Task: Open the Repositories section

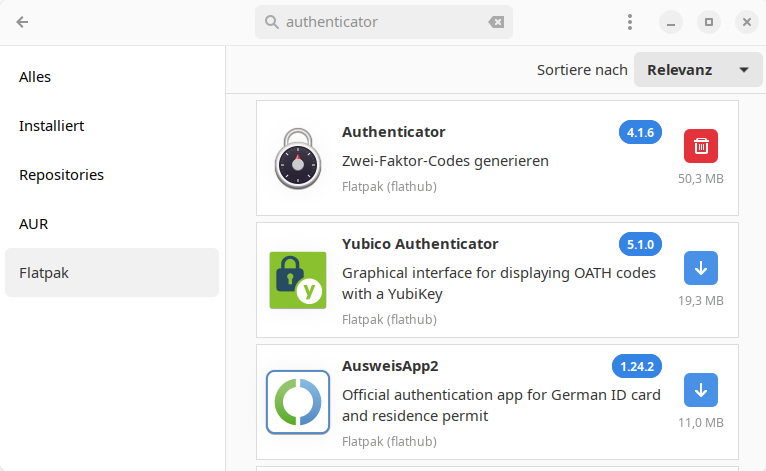Action: 61,175
